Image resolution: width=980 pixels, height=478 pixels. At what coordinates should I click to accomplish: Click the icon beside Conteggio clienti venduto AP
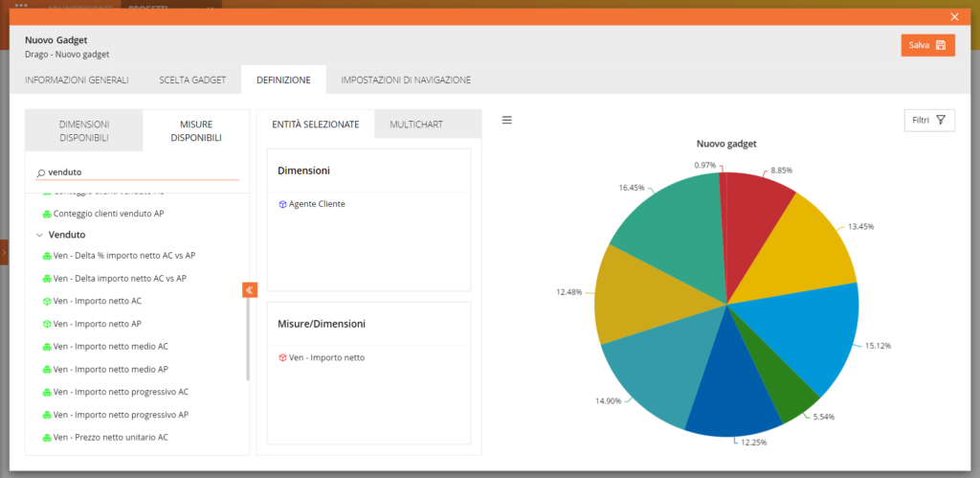pyautogui.click(x=46, y=214)
